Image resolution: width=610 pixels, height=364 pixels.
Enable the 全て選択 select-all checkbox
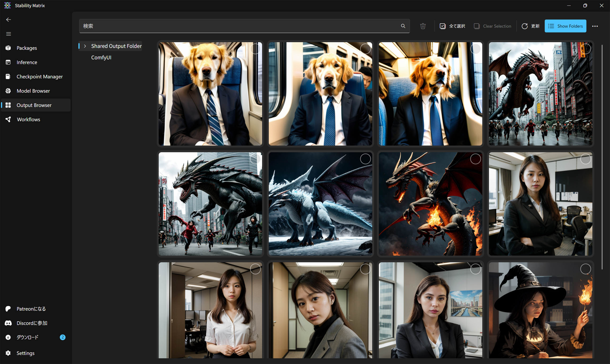pyautogui.click(x=443, y=26)
